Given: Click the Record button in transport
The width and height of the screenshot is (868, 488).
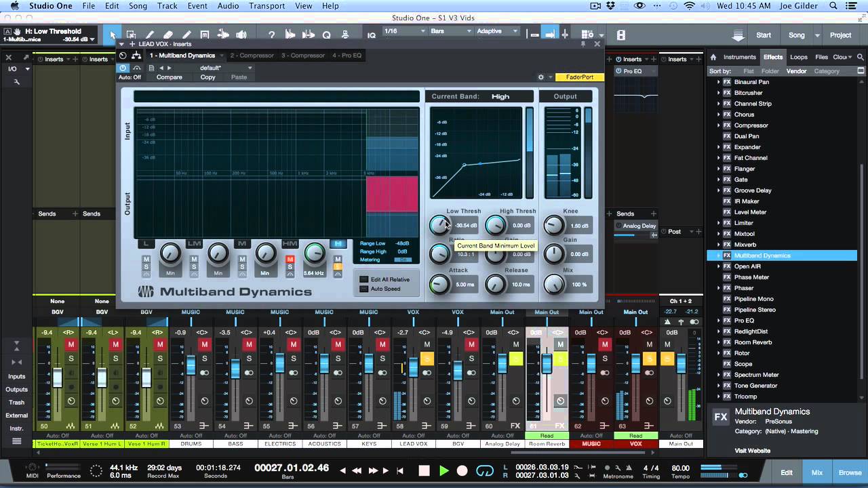Looking at the screenshot, I should pos(462,470).
